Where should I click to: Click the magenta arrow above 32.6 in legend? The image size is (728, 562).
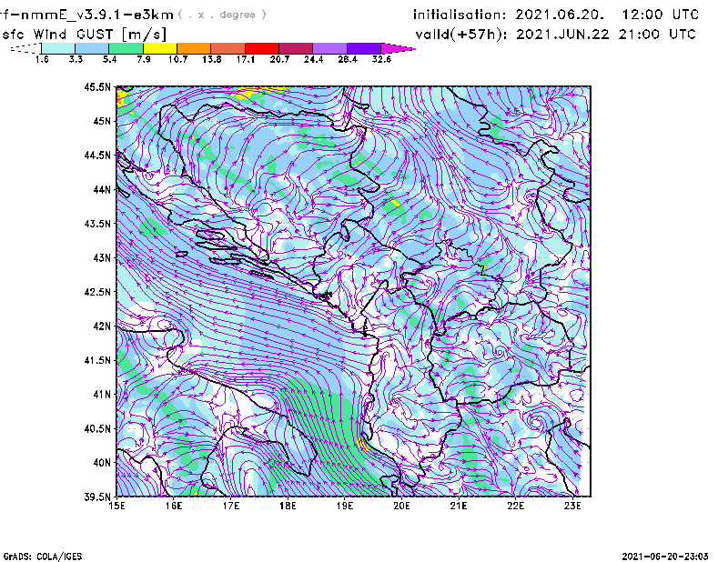(x=398, y=48)
